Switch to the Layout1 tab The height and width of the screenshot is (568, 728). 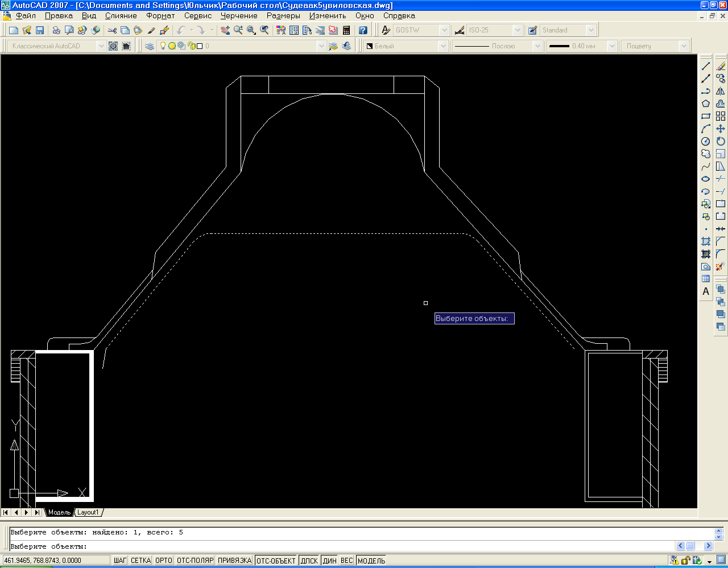pos(88,512)
